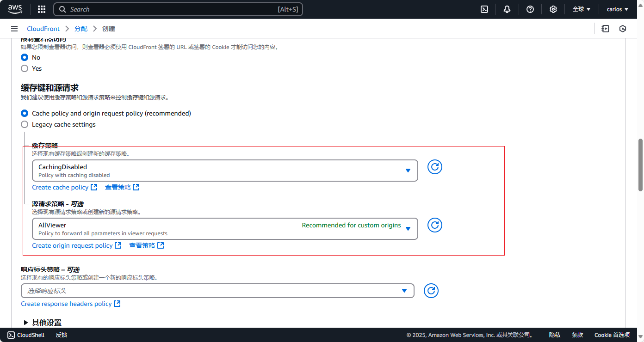Open the 选择响应标头 response headers dropdown

click(217, 291)
